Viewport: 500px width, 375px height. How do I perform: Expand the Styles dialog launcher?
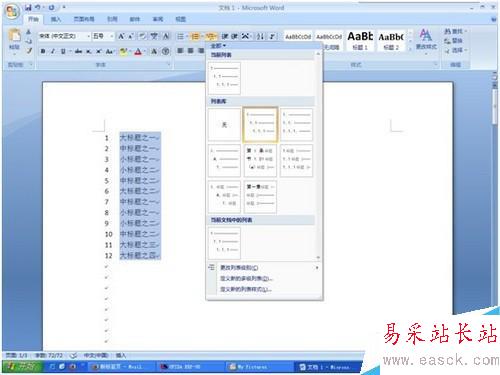pos(436,64)
